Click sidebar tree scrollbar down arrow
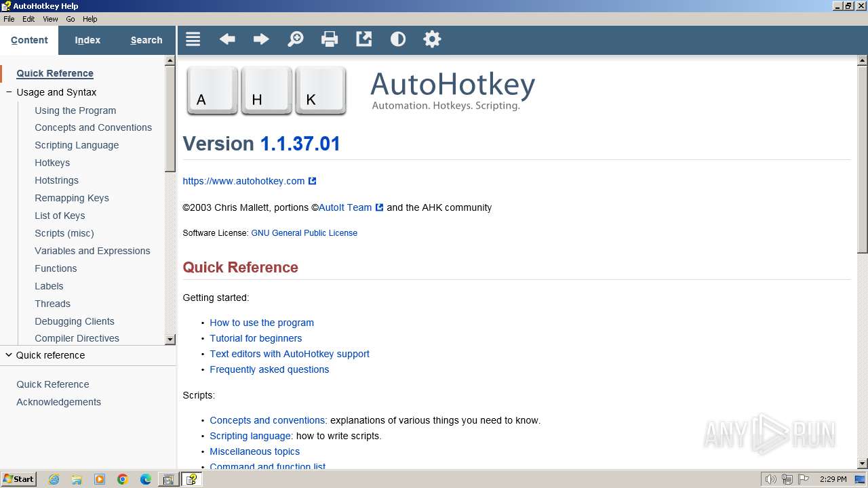This screenshot has width=868, height=488. pos(170,339)
